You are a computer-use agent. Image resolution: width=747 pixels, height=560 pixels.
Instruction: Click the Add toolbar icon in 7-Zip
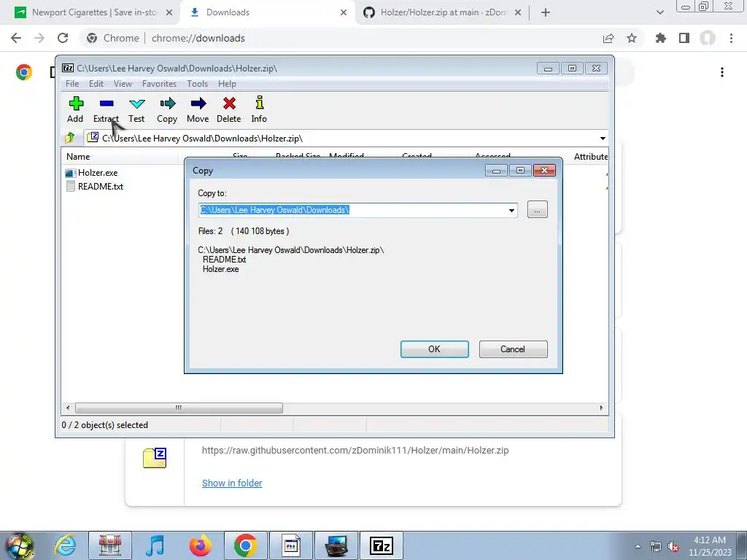coord(76,104)
